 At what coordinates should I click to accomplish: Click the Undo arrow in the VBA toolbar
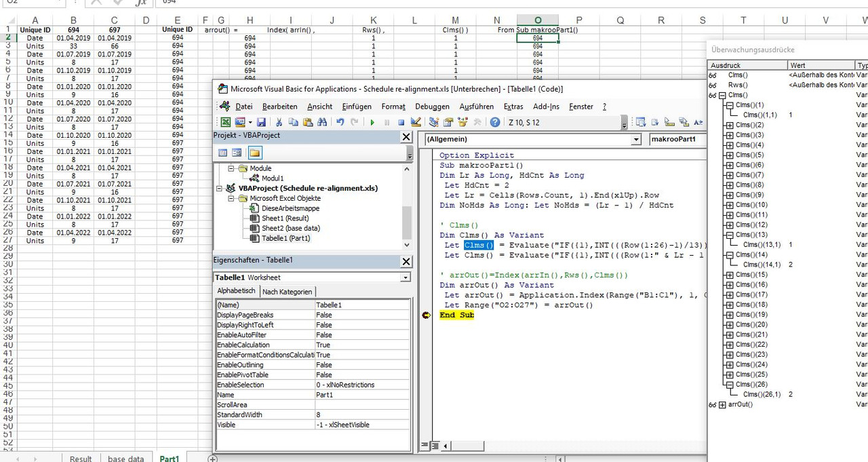pos(340,122)
